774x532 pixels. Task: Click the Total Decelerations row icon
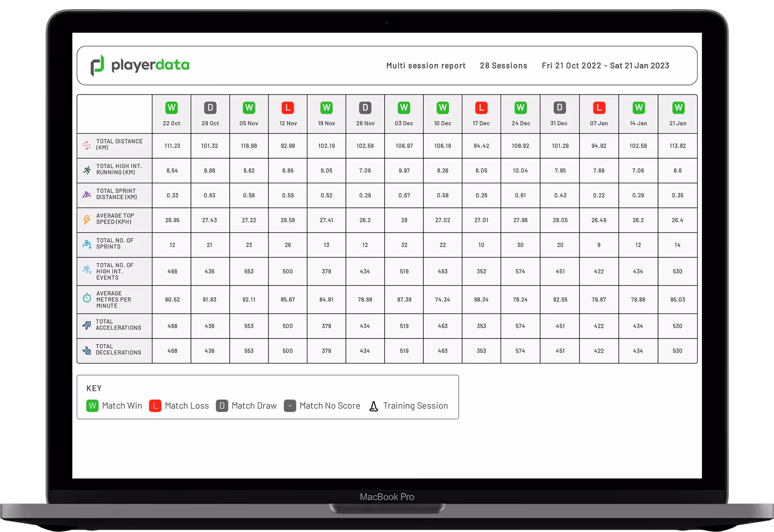click(87, 351)
